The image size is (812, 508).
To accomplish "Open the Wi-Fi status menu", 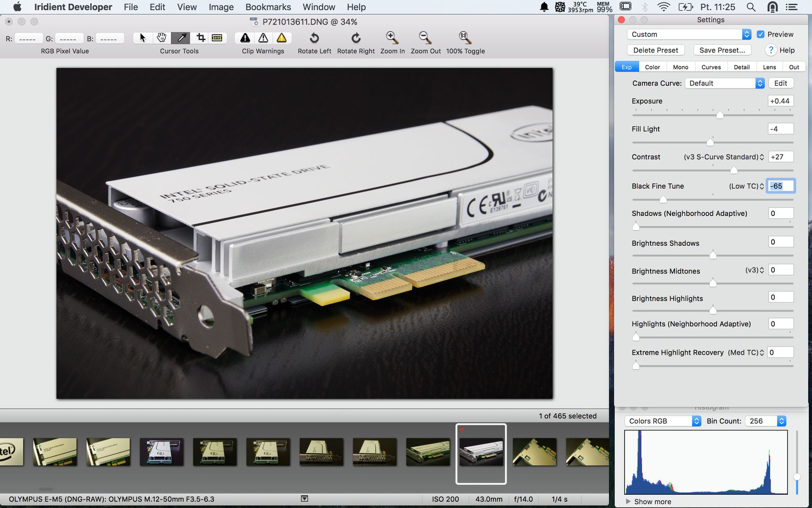I will click(x=664, y=7).
